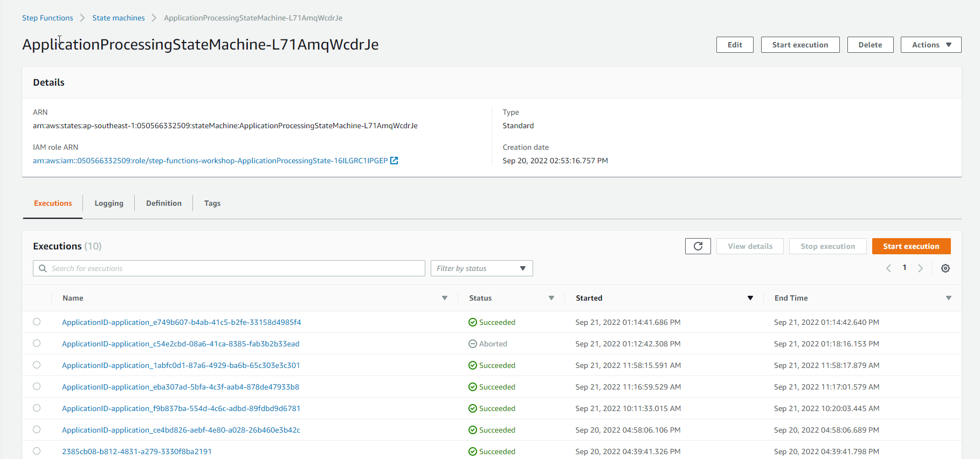The height and width of the screenshot is (459, 980).
Task: Open Step Functions breadcrumb link
Action: click(47, 18)
